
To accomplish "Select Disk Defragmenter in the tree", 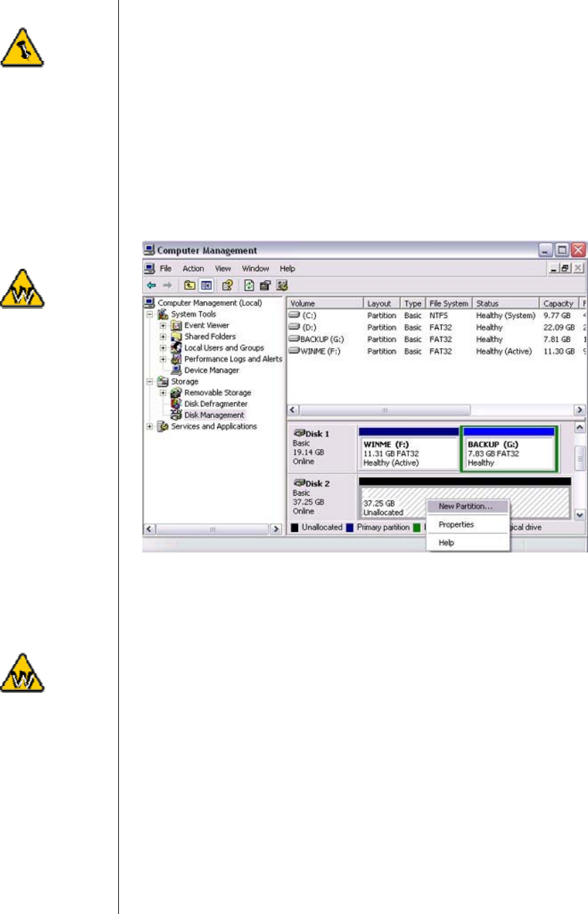I will pos(215,404).
